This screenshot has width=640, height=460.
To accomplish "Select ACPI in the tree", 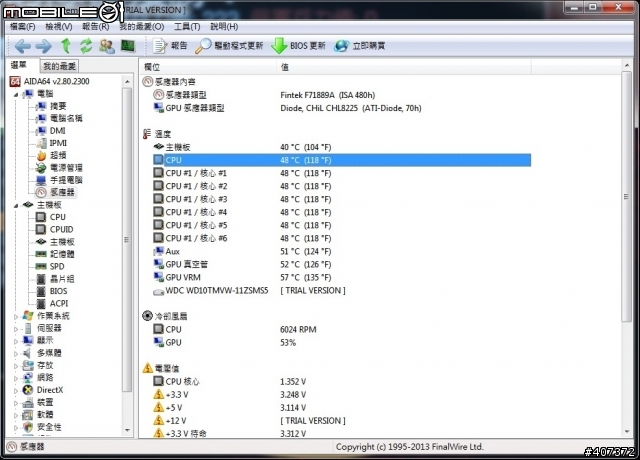I will [x=52, y=304].
